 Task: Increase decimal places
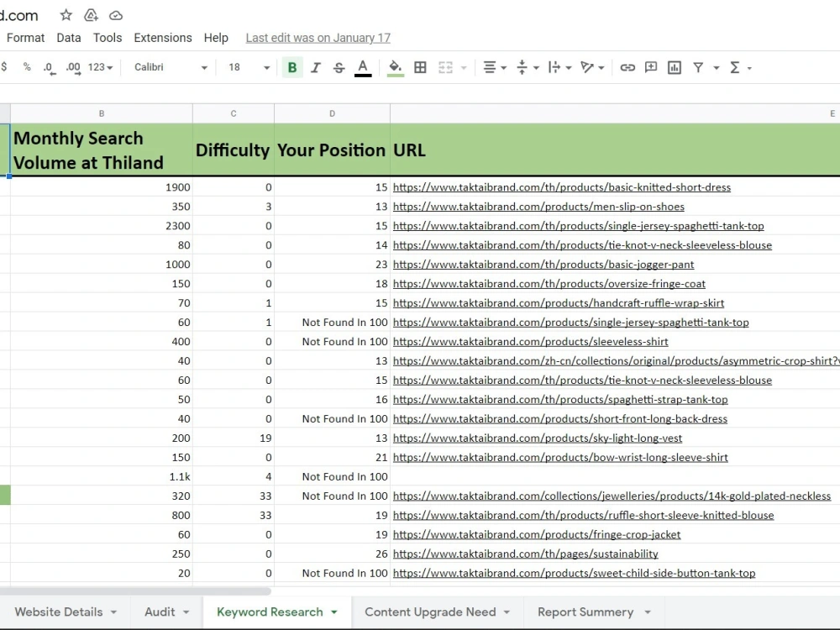pyautogui.click(x=73, y=68)
